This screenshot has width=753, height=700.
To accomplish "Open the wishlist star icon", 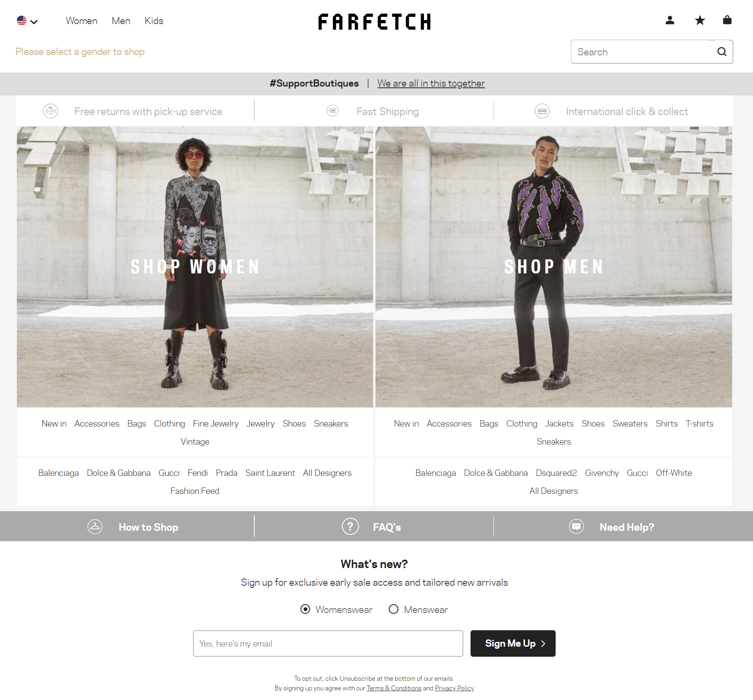I will [700, 20].
